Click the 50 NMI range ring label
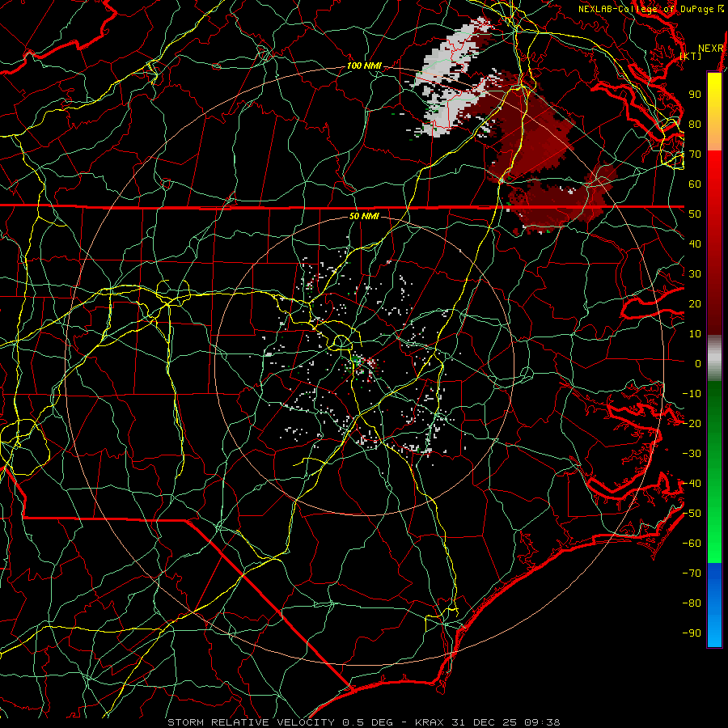This screenshot has width=728, height=728. (364, 216)
